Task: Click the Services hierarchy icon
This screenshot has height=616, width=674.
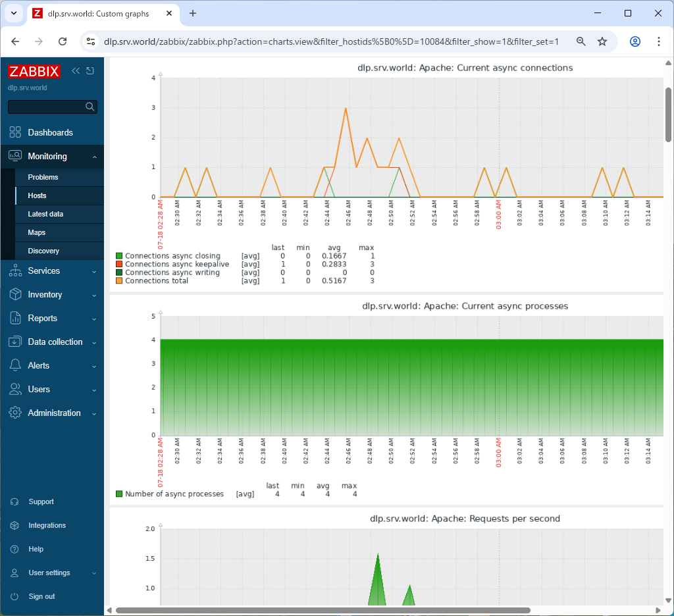Action: [x=15, y=271]
